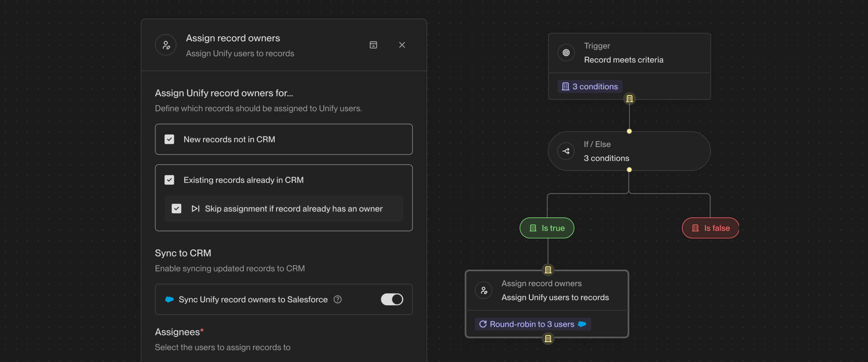Click the skip-forward icon beside Skip assignment
The height and width of the screenshot is (362, 868).
click(x=195, y=208)
